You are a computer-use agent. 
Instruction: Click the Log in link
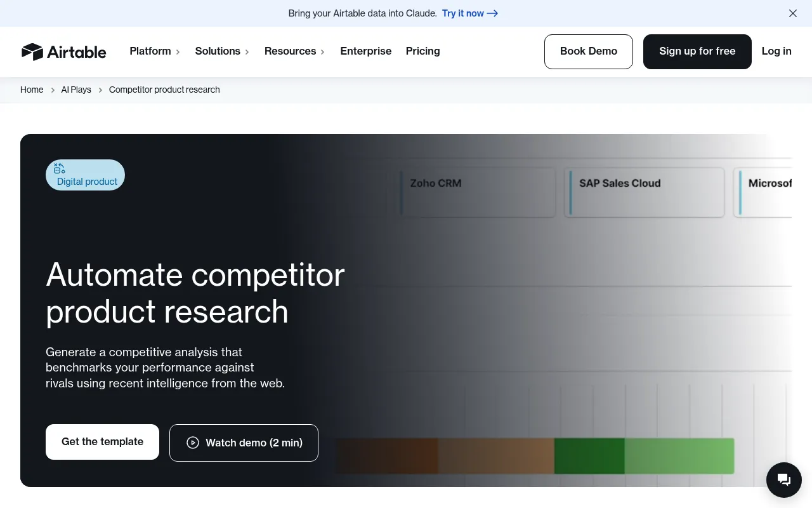776,51
